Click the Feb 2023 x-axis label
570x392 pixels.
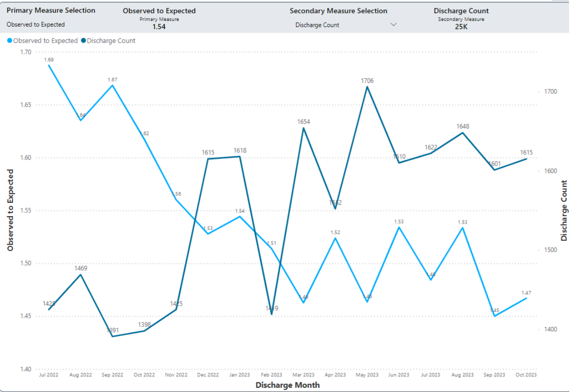(x=271, y=375)
